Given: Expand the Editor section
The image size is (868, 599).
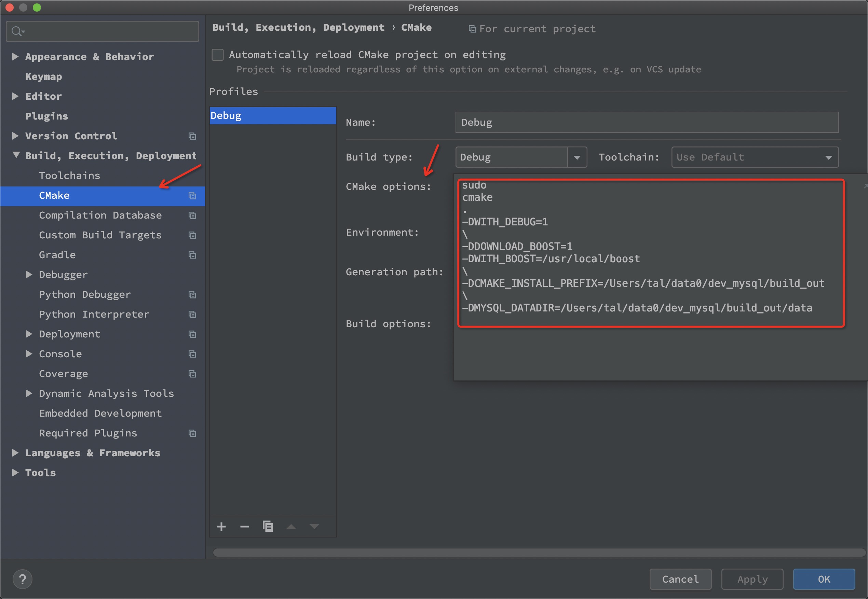Looking at the screenshot, I should [15, 96].
